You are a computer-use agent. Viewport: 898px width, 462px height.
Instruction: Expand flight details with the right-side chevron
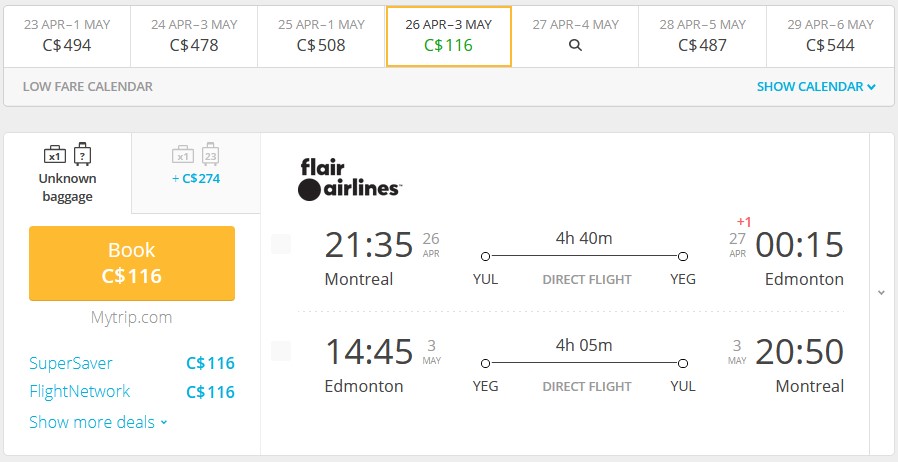coord(881,293)
